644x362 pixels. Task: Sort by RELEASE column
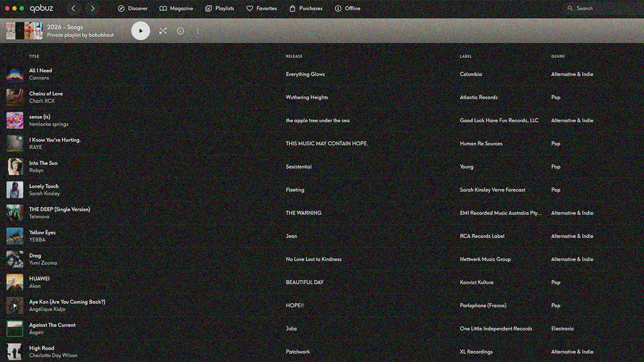(x=294, y=56)
